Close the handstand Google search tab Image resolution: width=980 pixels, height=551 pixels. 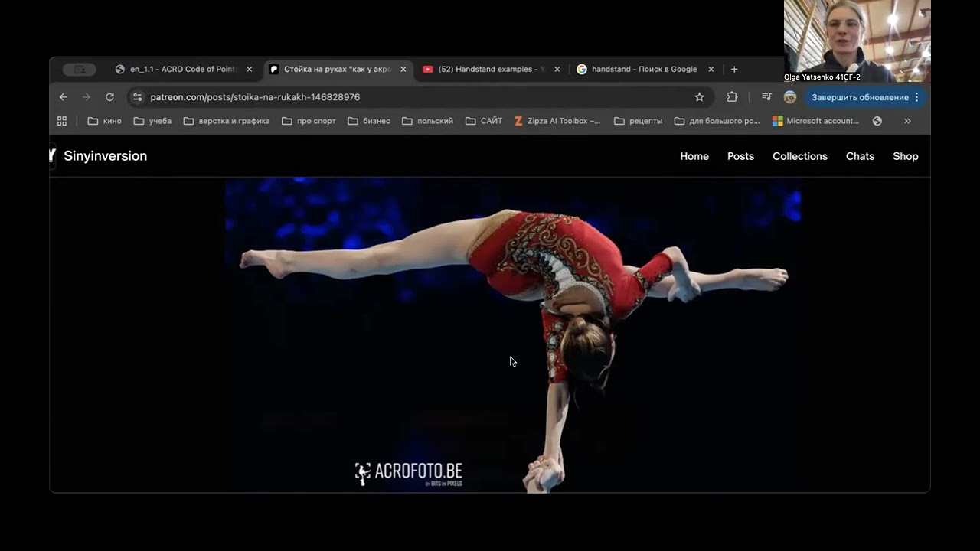click(710, 69)
